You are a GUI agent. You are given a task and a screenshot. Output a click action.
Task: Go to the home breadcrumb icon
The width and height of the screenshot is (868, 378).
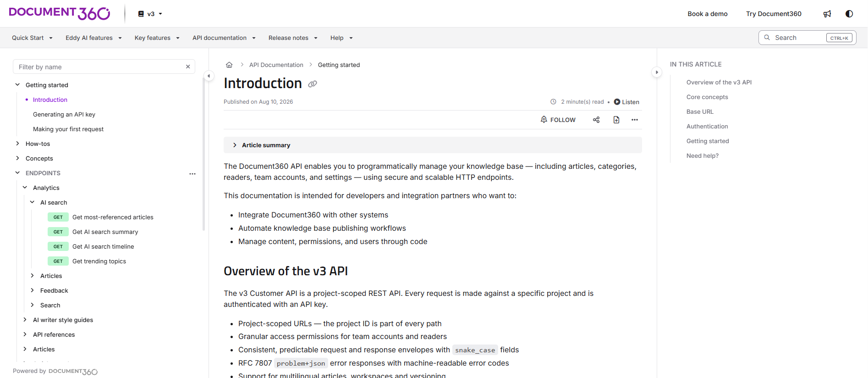(x=229, y=65)
